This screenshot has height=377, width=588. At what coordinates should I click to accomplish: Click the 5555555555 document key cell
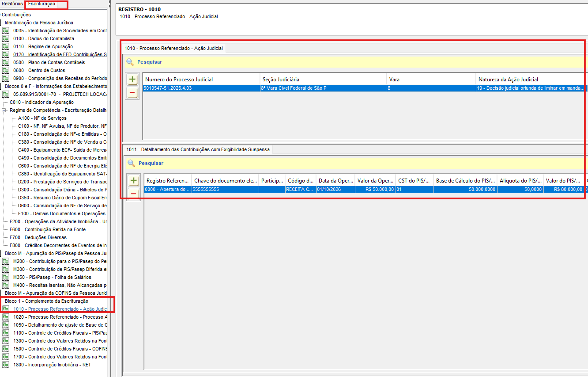(x=225, y=189)
